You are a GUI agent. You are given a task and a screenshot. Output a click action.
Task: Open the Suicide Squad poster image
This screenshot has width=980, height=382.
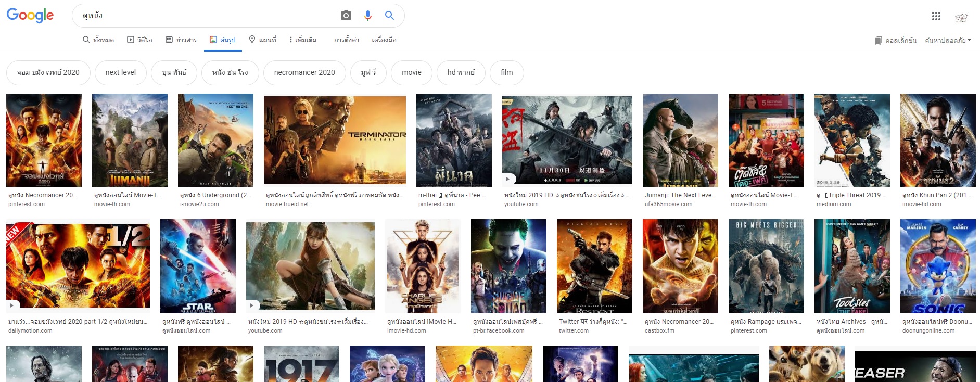pos(508,266)
